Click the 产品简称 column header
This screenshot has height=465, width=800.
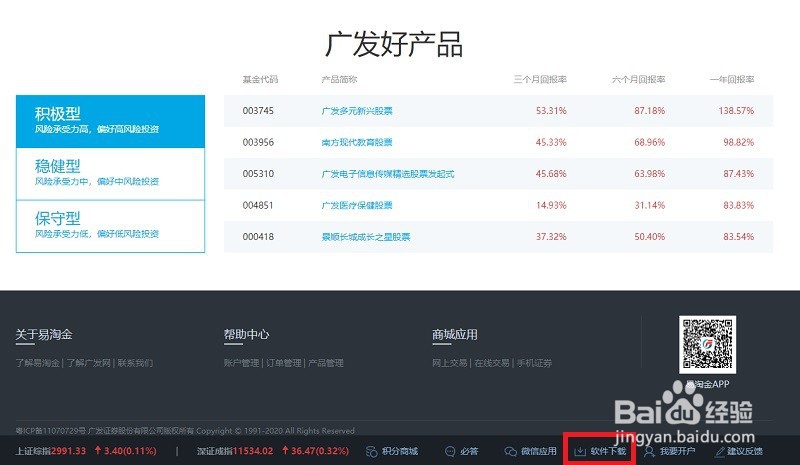(339, 80)
